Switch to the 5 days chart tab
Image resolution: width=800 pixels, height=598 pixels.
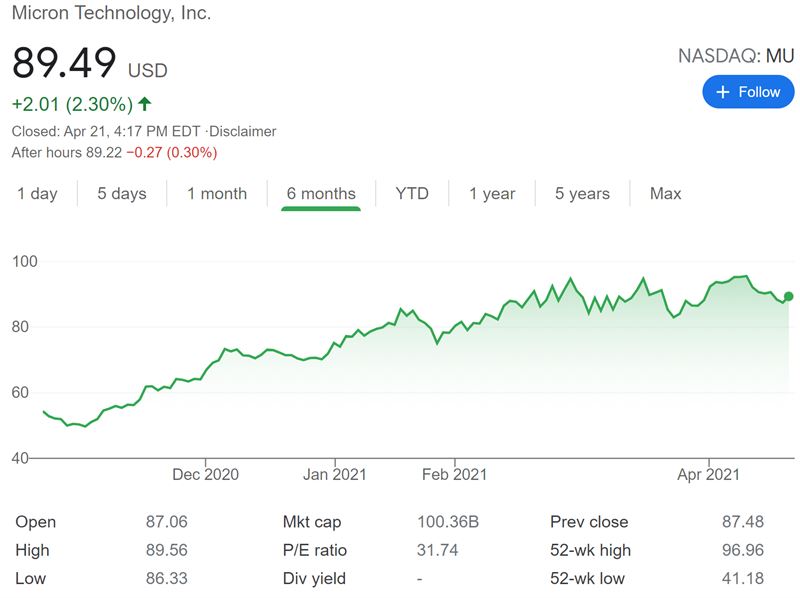[121, 194]
